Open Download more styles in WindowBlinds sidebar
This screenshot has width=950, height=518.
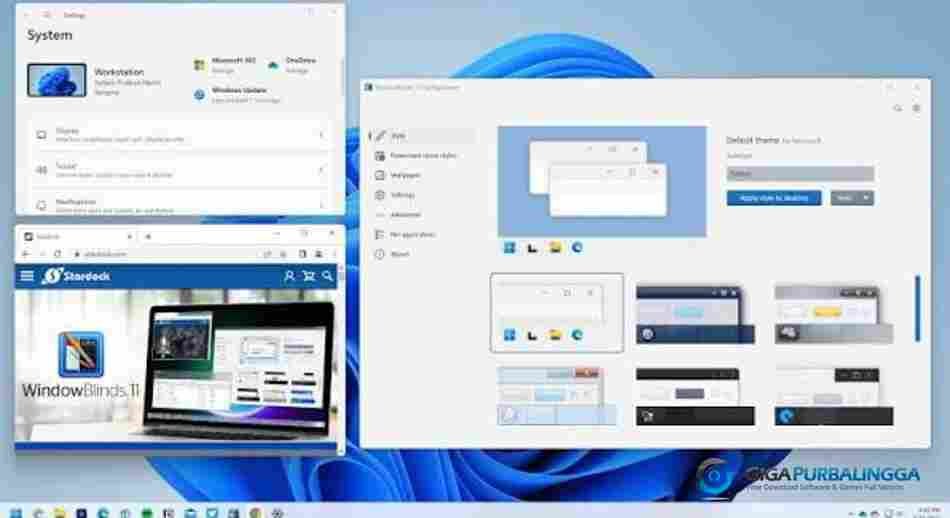tap(422, 156)
